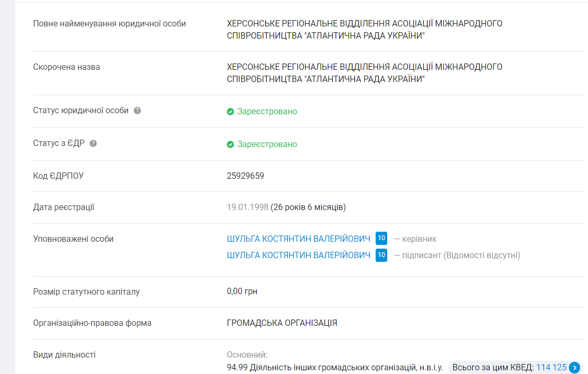Click the ЄДРПОУ code 25929659
This screenshot has height=374, width=588.
point(245,176)
